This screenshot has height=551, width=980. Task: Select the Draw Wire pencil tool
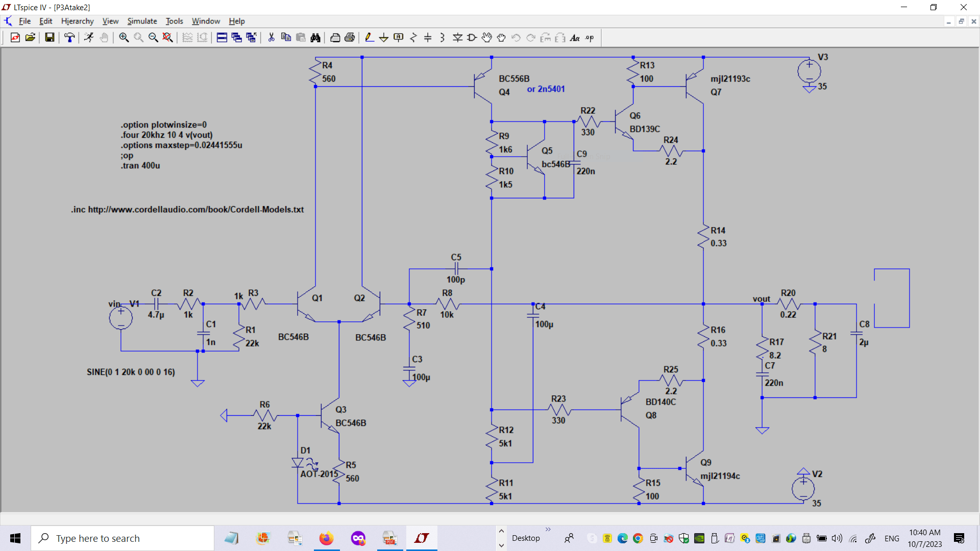tap(369, 38)
